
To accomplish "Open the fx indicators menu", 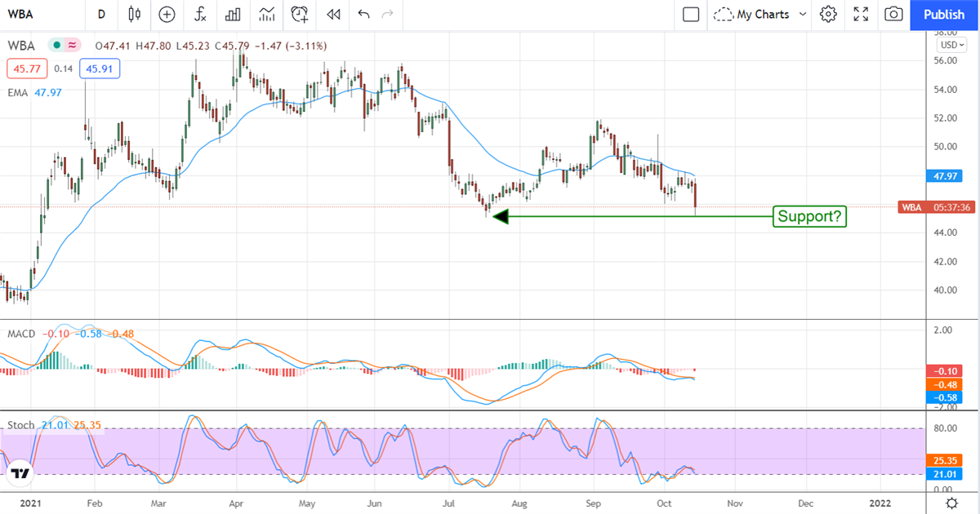I will click(x=200, y=14).
